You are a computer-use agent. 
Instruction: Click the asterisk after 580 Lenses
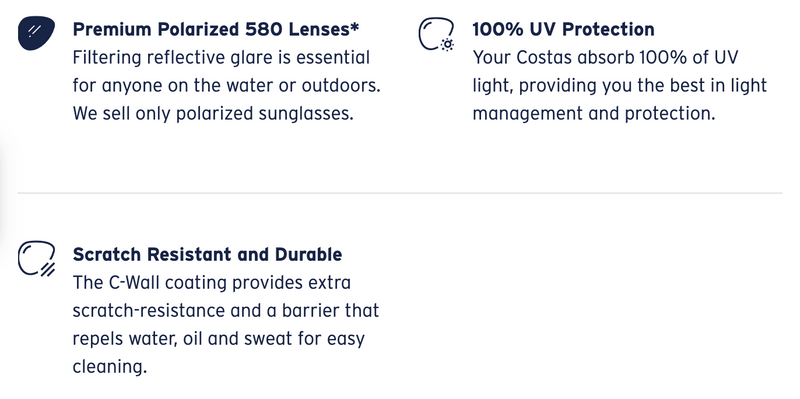(355, 27)
